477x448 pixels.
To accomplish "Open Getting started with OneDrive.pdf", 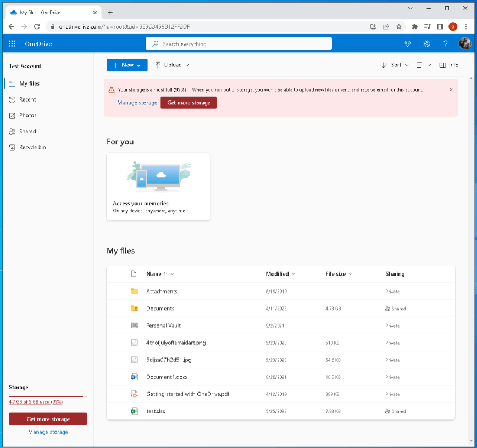I will point(188,394).
